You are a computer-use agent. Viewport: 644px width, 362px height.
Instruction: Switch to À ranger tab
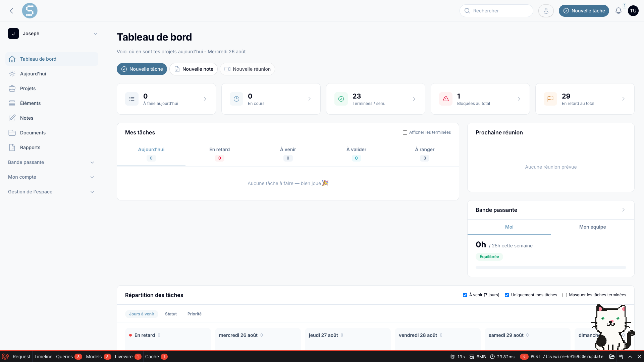tap(424, 154)
